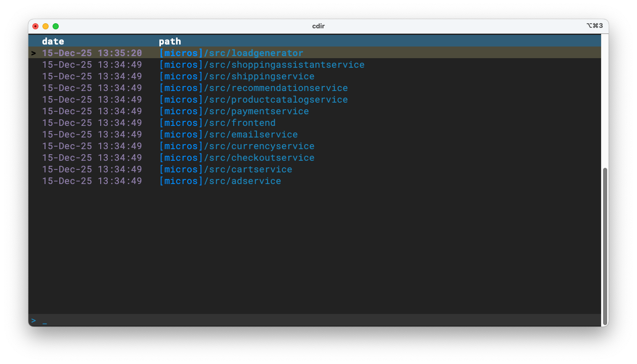Screen dimensions: 637x364
Task: Choose the currencyservice directory
Action: coord(237,146)
